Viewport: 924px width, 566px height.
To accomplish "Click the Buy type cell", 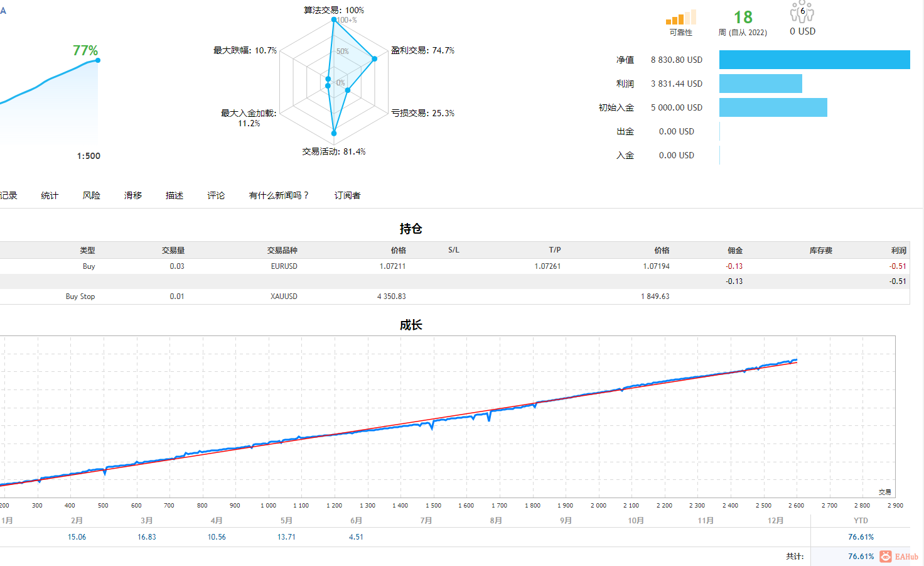I will (89, 266).
